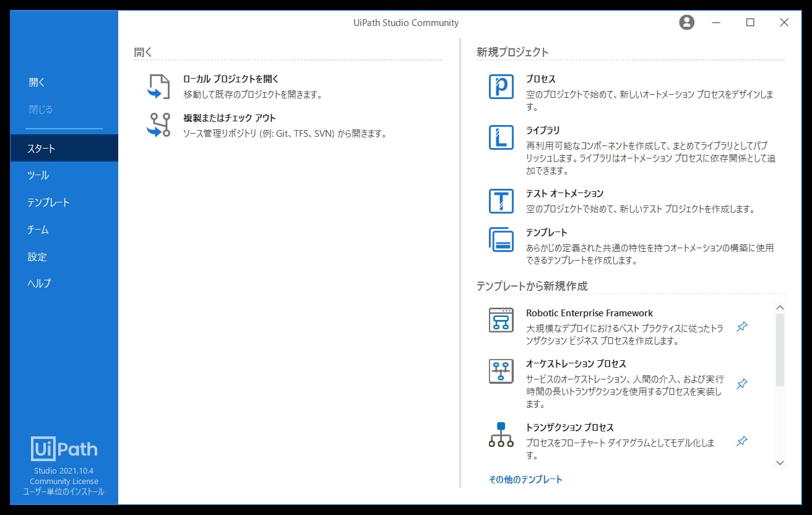Click 複製またはチェック アウト title
812x515 pixels.
pos(230,118)
